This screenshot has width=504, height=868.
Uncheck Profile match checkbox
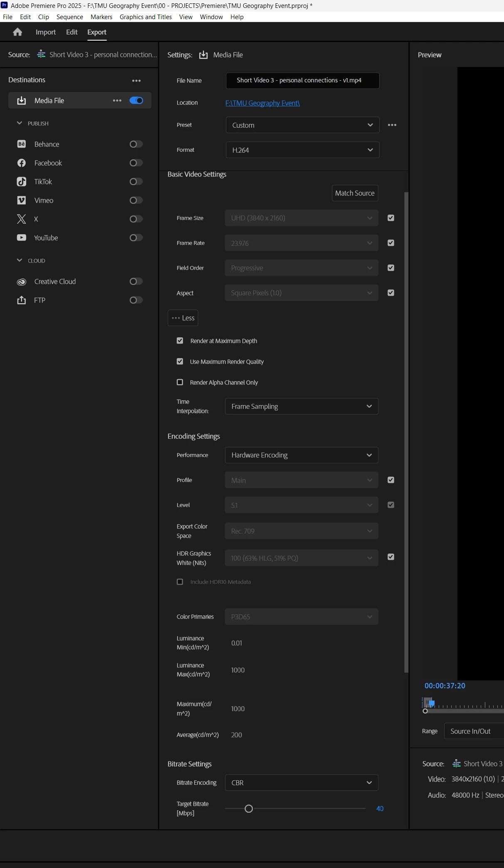coord(391,480)
